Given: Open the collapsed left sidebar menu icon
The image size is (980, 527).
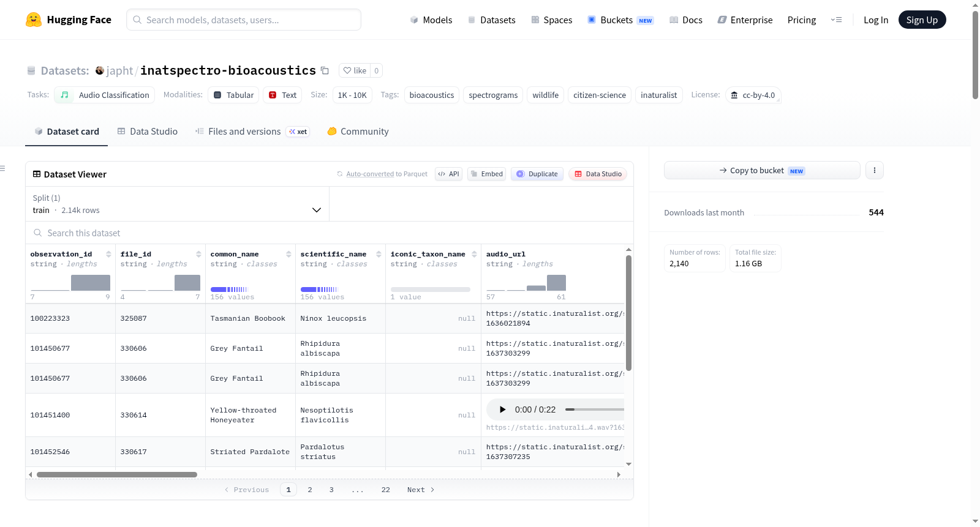Looking at the screenshot, I should pos(3,168).
